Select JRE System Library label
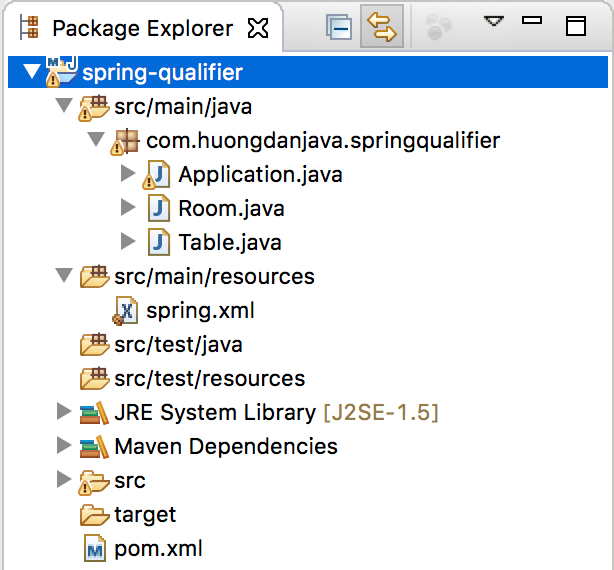This screenshot has width=614, height=570. pos(215,413)
